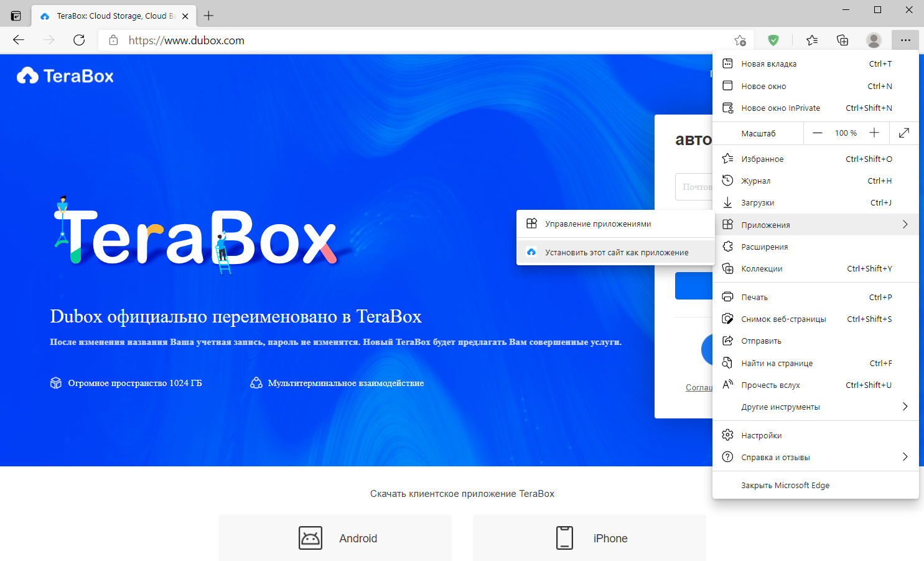Click the Android robot icon

click(x=310, y=538)
